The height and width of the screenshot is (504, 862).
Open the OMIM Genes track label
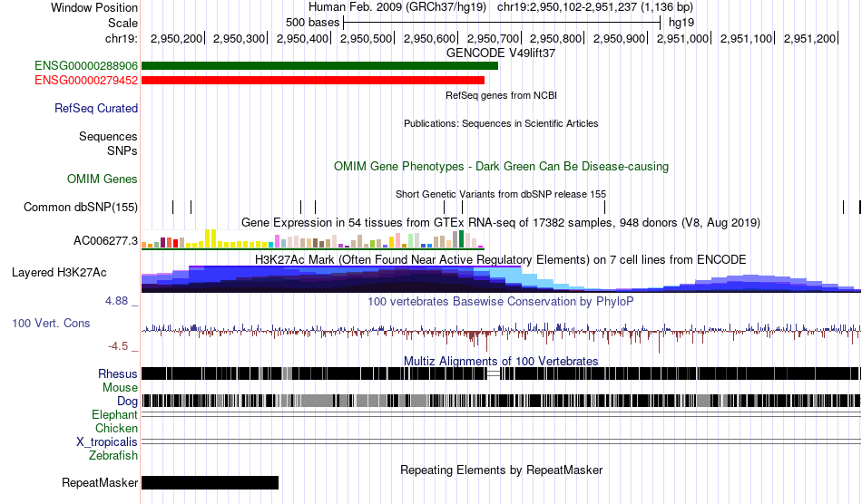point(103,179)
